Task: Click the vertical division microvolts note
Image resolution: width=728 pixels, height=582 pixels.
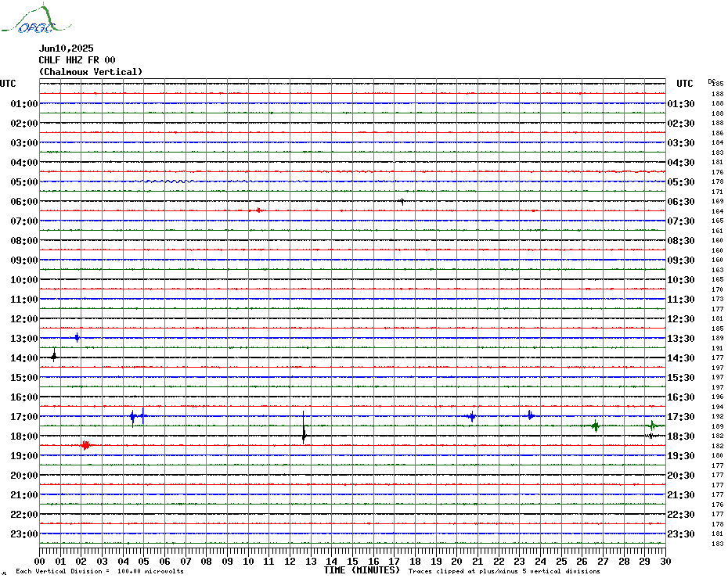Action: pos(99,571)
